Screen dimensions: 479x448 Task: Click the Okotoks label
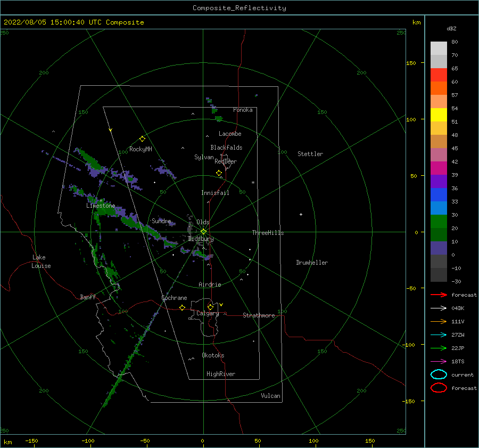tap(213, 355)
